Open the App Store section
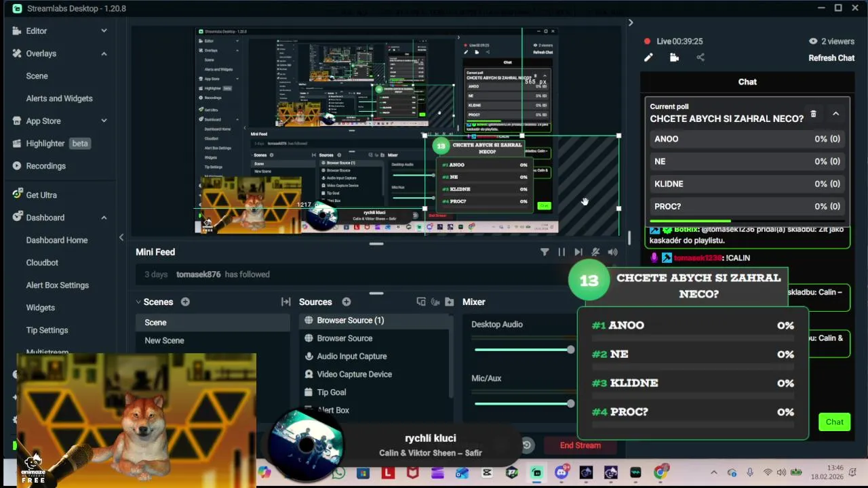 pos(43,121)
